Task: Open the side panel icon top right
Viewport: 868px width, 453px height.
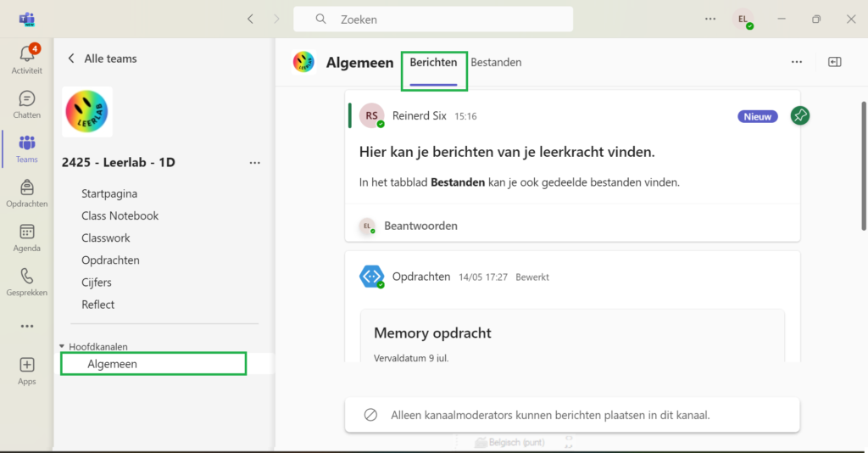Action: 834,62
